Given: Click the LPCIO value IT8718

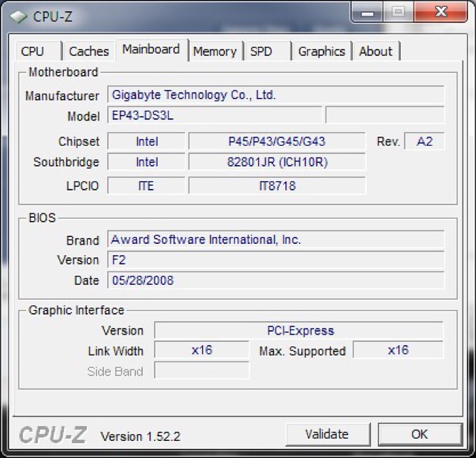Looking at the screenshot, I should [277, 185].
